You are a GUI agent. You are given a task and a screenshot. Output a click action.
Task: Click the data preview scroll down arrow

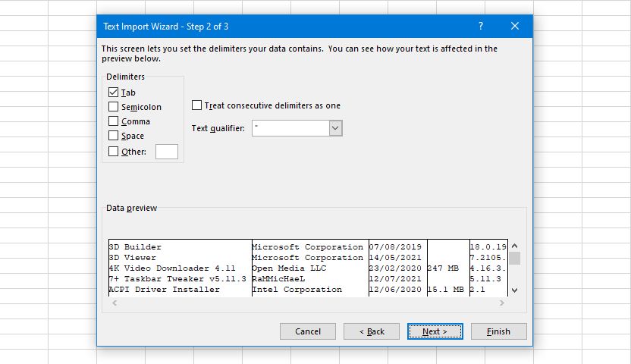[x=515, y=290]
